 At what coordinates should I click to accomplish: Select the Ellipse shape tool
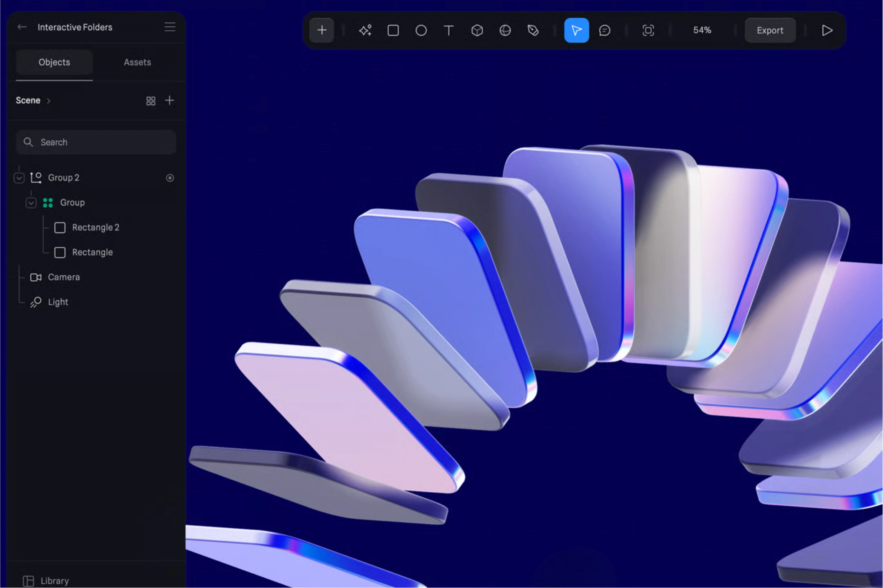click(421, 30)
